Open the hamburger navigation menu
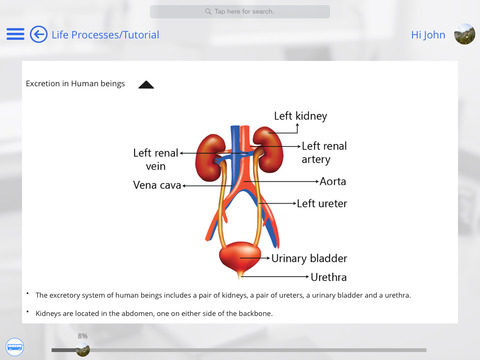This screenshot has height=360, width=480. [x=15, y=34]
